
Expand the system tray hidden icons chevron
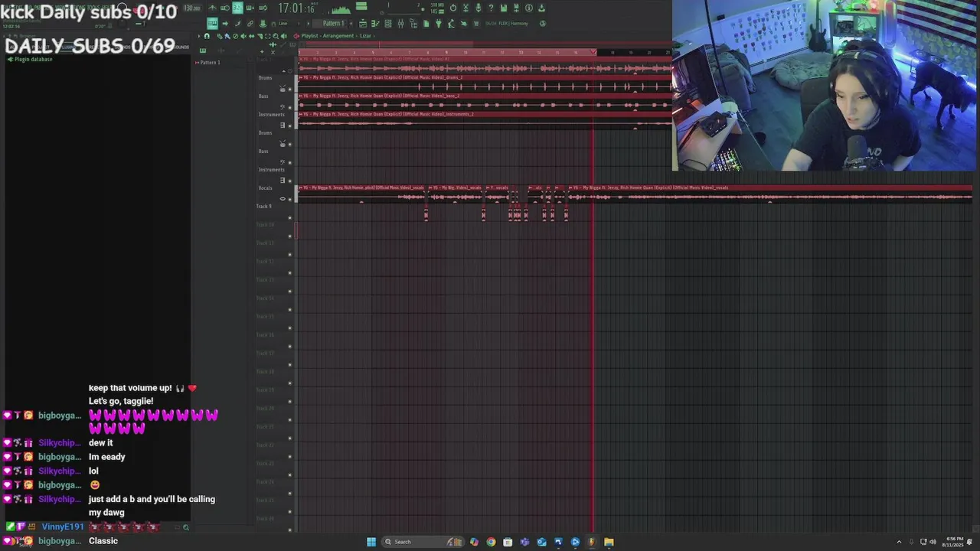point(899,542)
